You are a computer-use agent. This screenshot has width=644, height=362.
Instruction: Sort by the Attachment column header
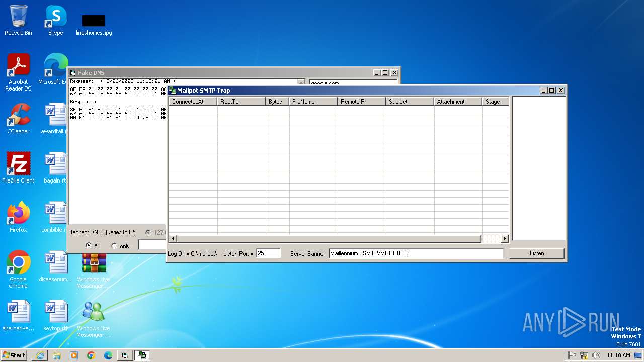458,101
